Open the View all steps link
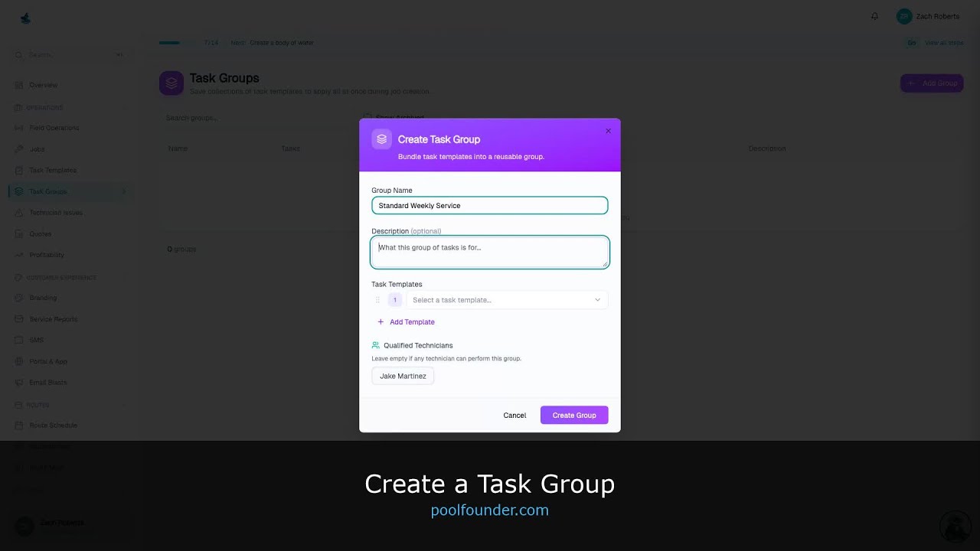The image size is (980, 551). coord(944,43)
